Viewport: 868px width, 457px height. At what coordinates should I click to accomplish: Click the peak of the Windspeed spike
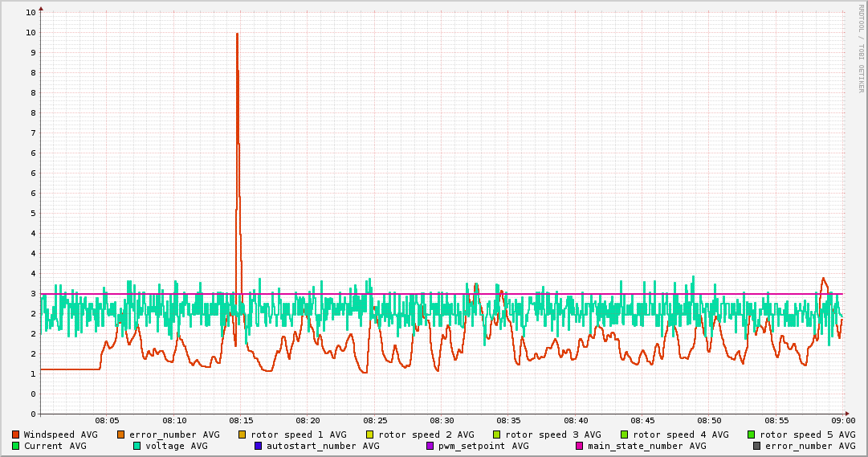pos(237,34)
